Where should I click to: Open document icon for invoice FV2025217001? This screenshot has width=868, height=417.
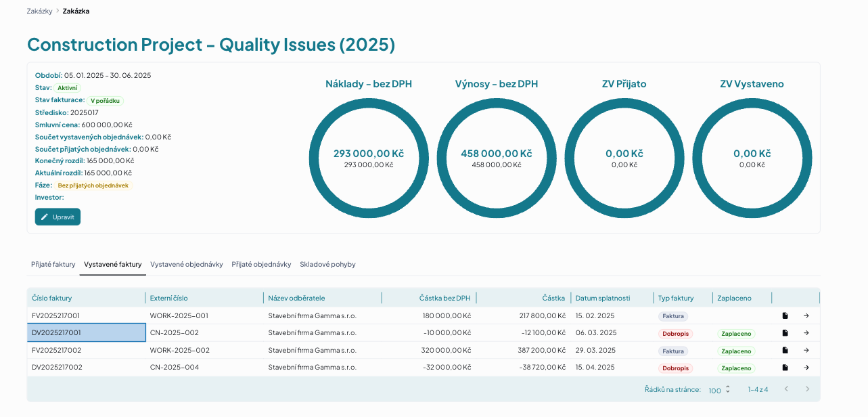[785, 315]
